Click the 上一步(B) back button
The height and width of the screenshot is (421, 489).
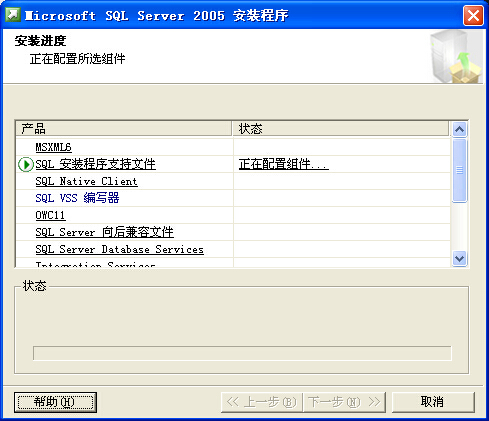[262, 402]
